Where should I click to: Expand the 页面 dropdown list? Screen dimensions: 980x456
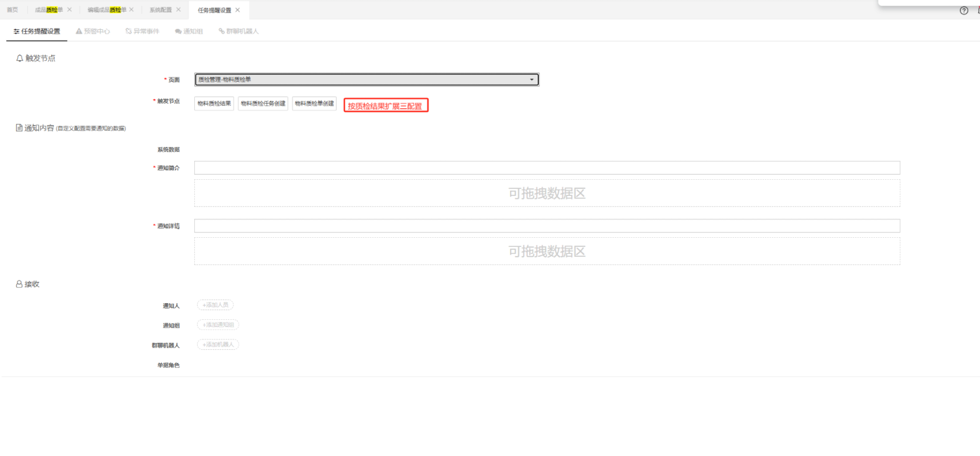366,80
